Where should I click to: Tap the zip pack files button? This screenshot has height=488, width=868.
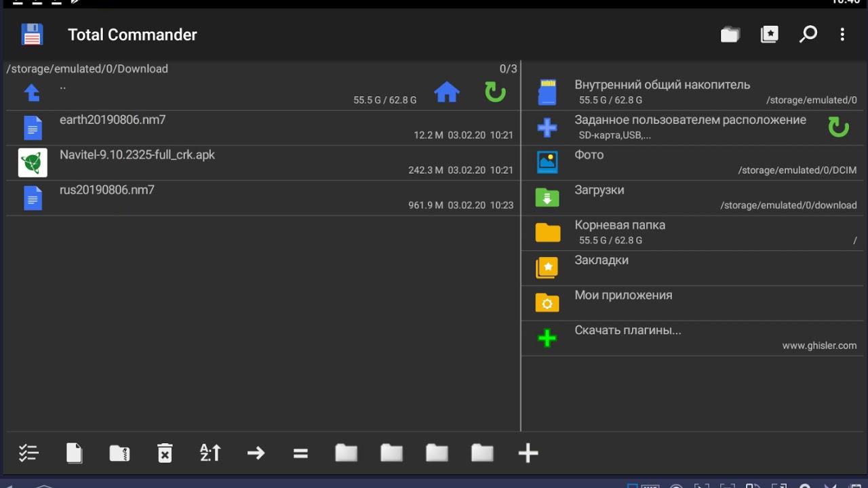pos(119,453)
